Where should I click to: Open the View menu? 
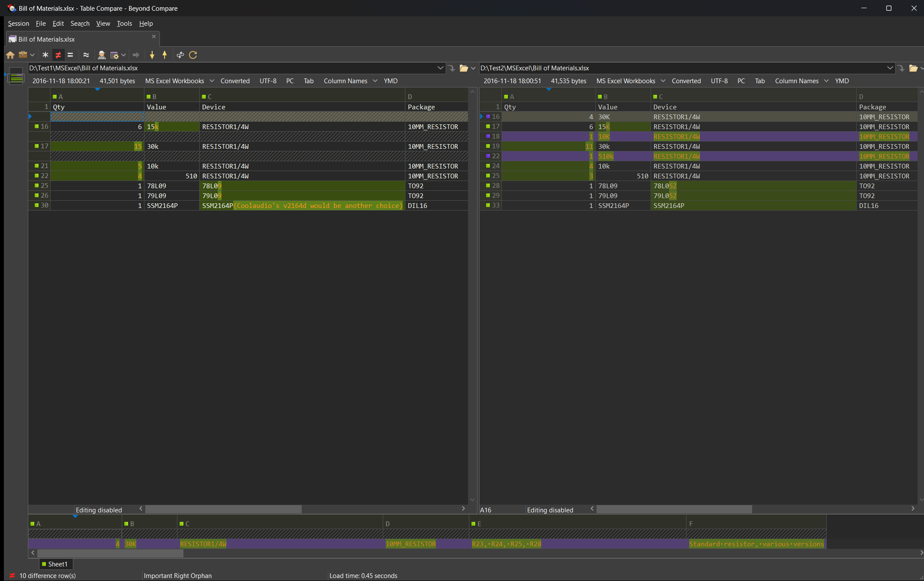click(x=103, y=24)
